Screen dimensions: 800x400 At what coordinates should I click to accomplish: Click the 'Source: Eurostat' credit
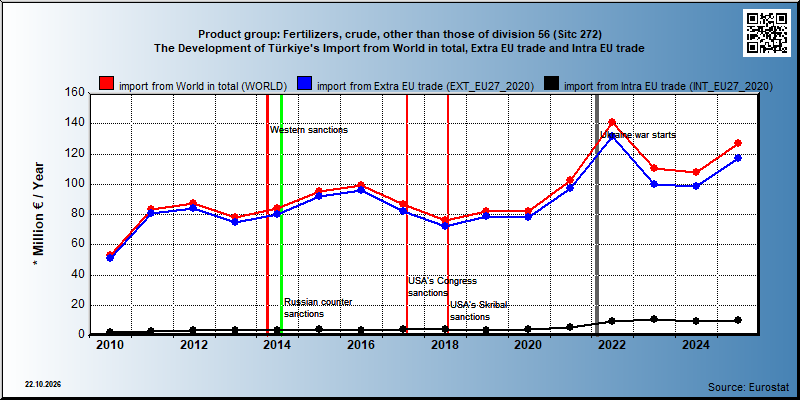pos(749,387)
